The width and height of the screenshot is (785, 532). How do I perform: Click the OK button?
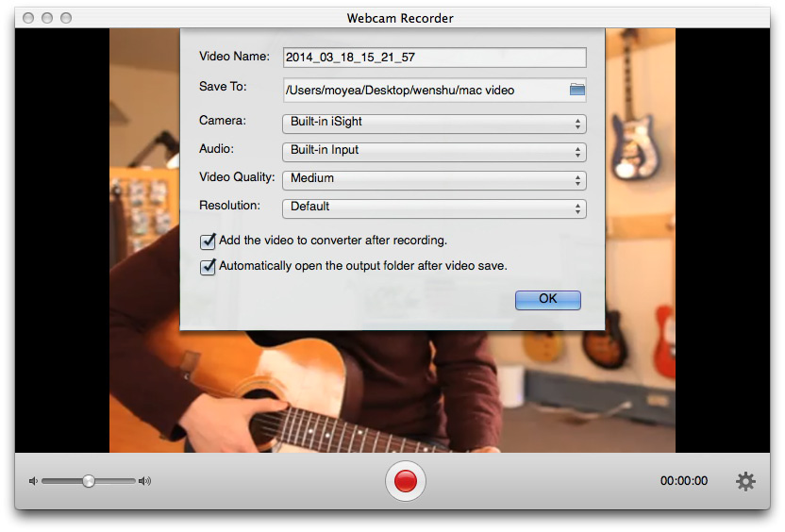coord(547,300)
